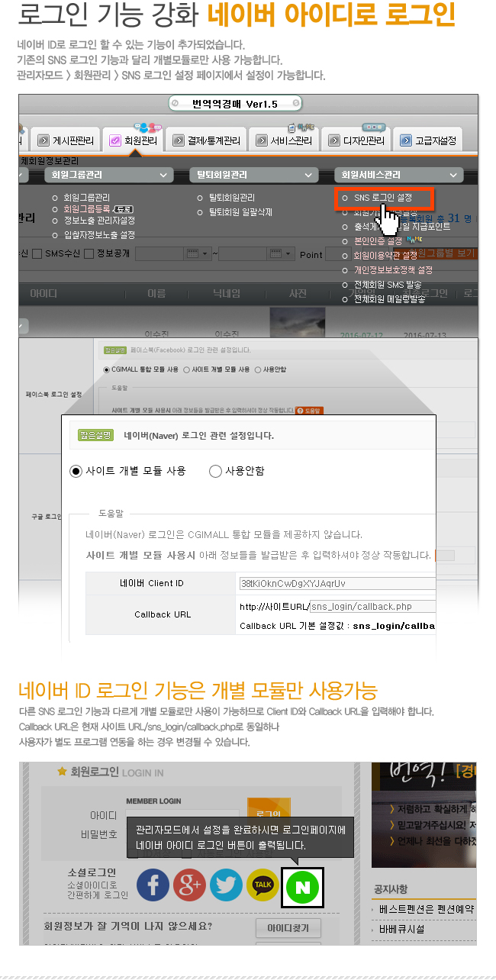Click the 사진 column header
The height and width of the screenshot is (980, 496).
298,294
